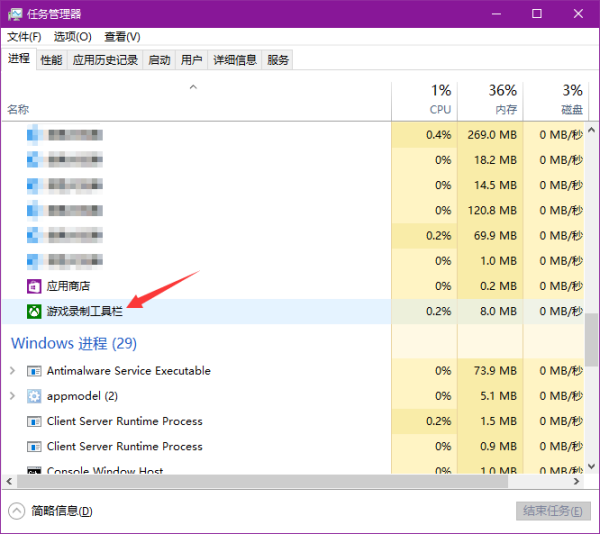Click the icon of the blurred process using 18.2 MB
Image resolution: width=600 pixels, height=534 pixels.
33,160
